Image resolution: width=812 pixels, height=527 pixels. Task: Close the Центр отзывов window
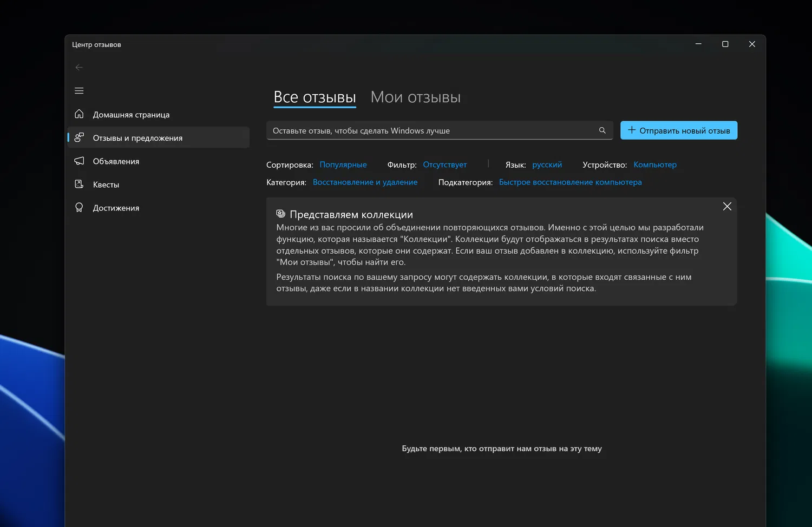(752, 44)
